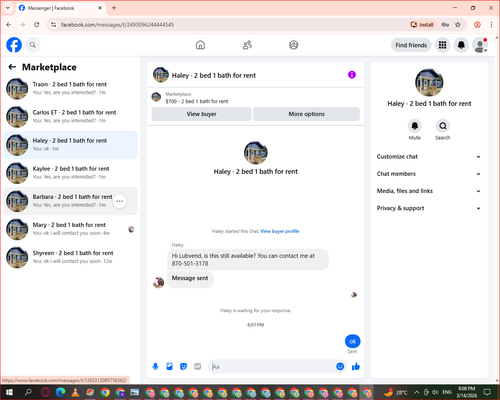Open the Facebook search magnifier
The image size is (500, 400).
33,45
